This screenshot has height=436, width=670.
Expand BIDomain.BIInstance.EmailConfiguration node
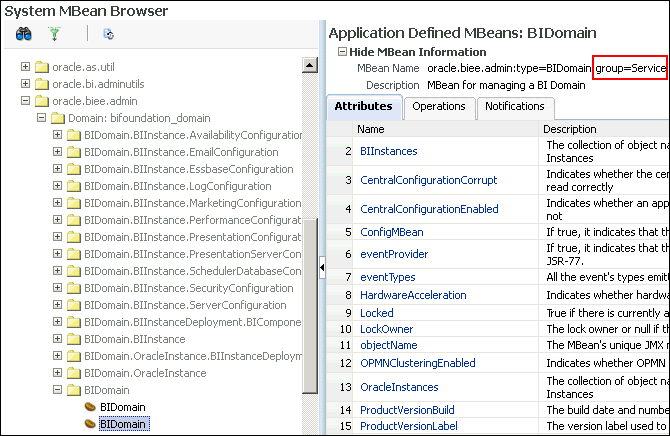tap(58, 152)
